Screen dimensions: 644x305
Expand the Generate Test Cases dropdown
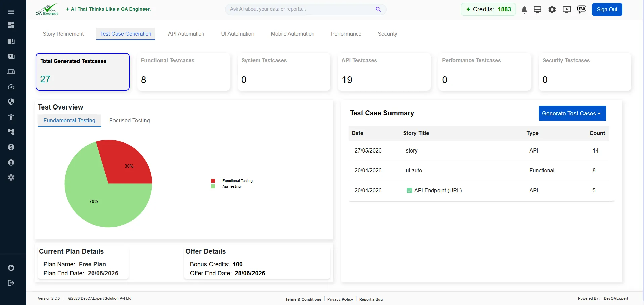[572, 114]
